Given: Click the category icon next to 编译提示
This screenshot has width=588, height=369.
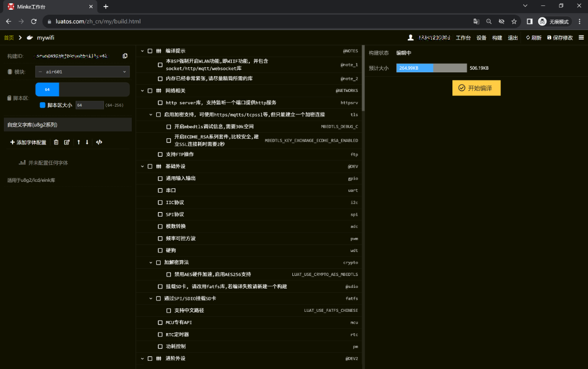Looking at the screenshot, I should tap(158, 51).
